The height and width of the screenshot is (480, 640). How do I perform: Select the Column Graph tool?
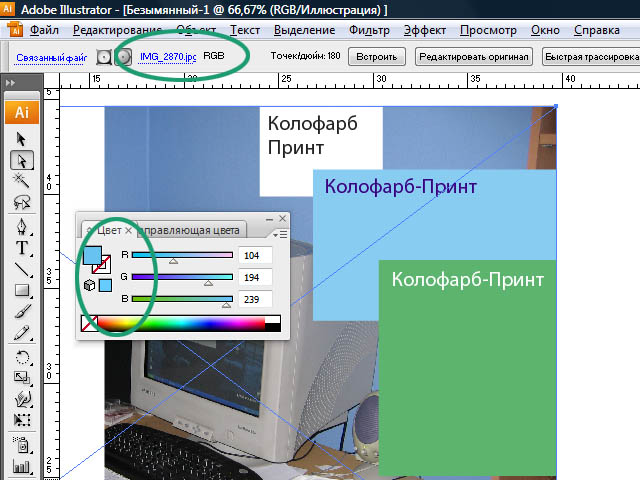pos(21,466)
